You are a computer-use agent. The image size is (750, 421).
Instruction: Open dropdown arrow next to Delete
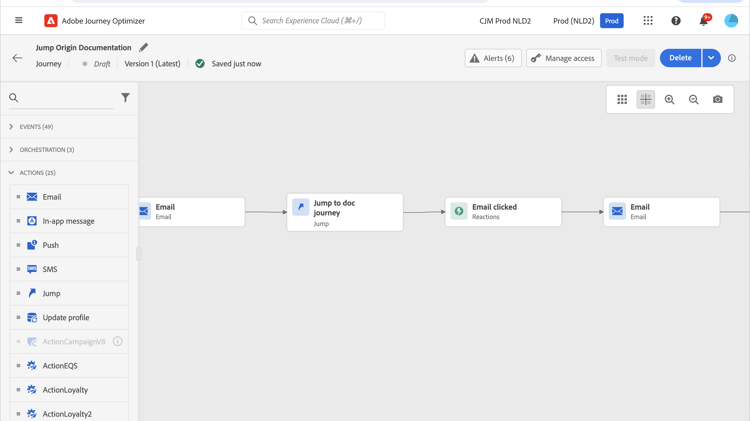point(711,58)
